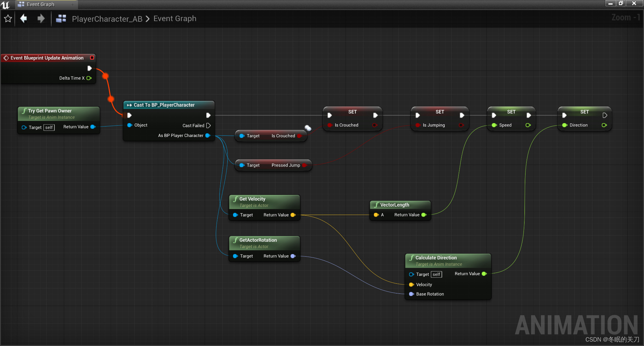The image size is (644, 346).
Task: Open PlayerCharacter_AB in the breadcrumb
Action: [x=107, y=19]
